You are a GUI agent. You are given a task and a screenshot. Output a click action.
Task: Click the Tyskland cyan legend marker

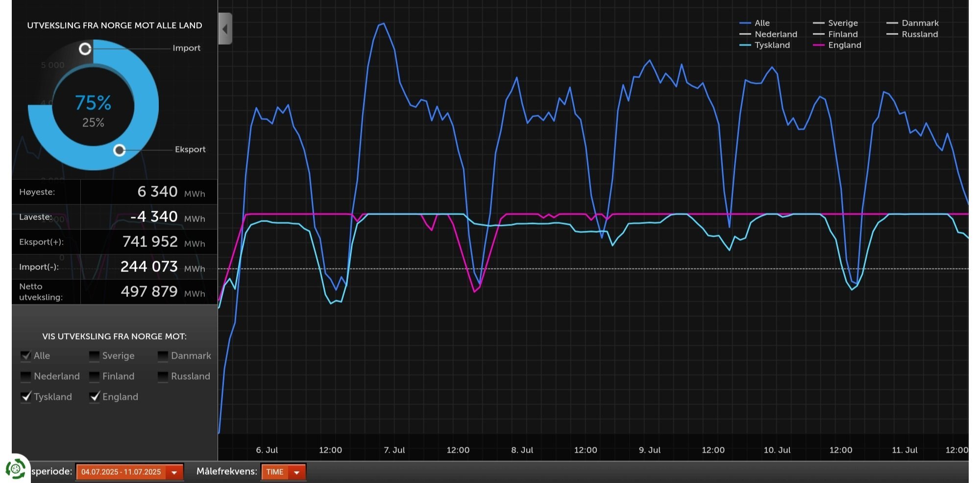(x=745, y=45)
